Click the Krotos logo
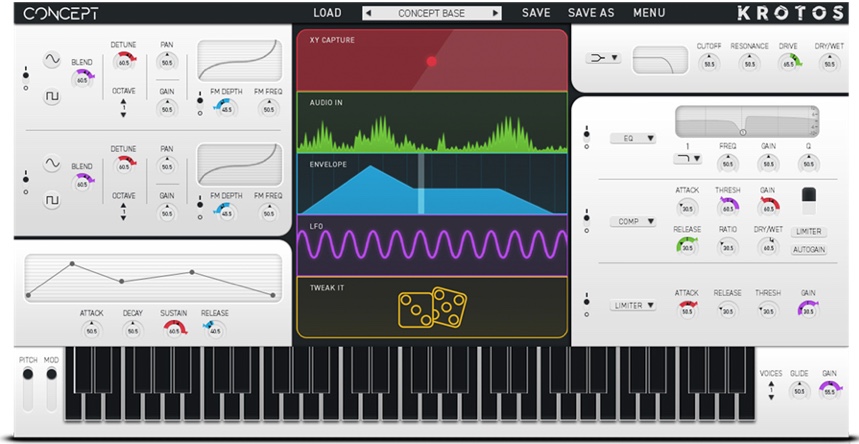 coord(790,13)
